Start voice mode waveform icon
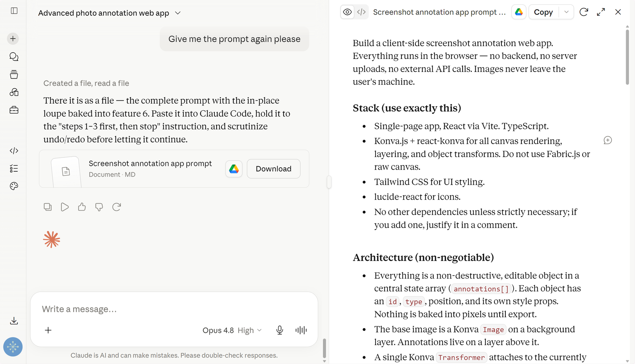 click(301, 330)
